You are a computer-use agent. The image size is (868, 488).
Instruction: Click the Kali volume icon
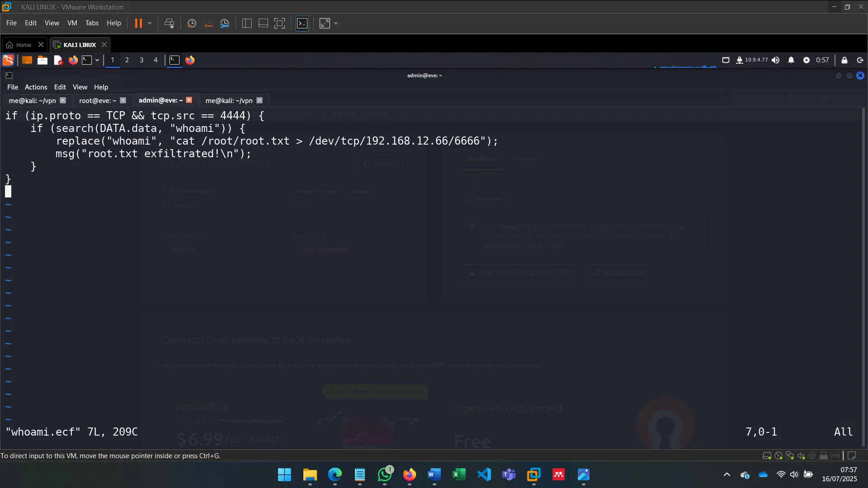[x=776, y=60]
